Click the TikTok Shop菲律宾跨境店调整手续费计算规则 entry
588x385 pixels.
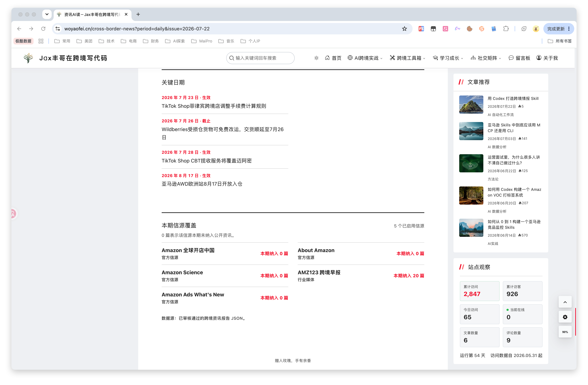pyautogui.click(x=214, y=106)
